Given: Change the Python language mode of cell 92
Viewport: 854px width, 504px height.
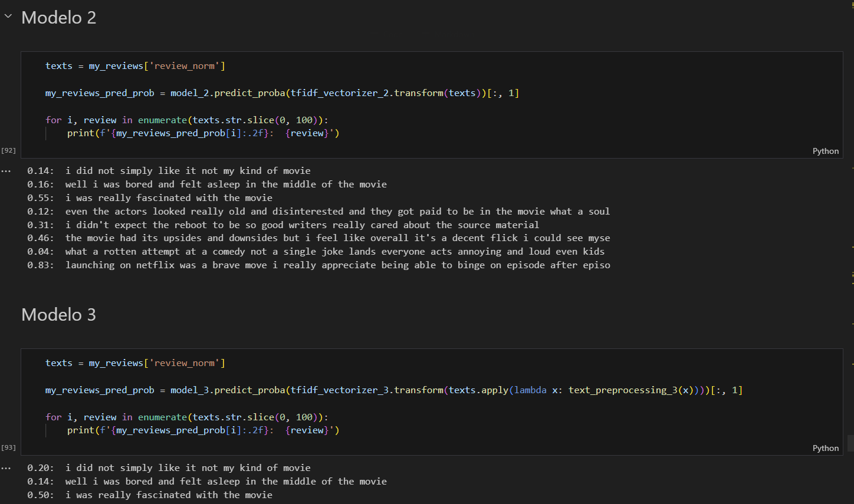Looking at the screenshot, I should (x=825, y=151).
